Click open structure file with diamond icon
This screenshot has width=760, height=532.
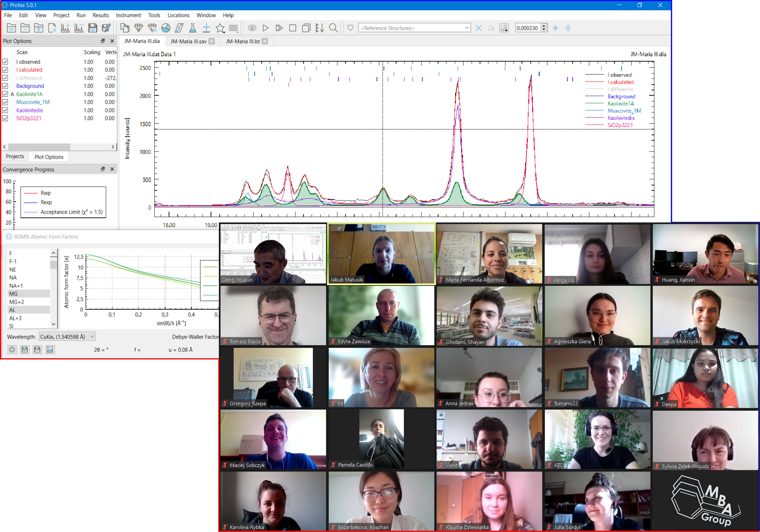(x=38, y=28)
